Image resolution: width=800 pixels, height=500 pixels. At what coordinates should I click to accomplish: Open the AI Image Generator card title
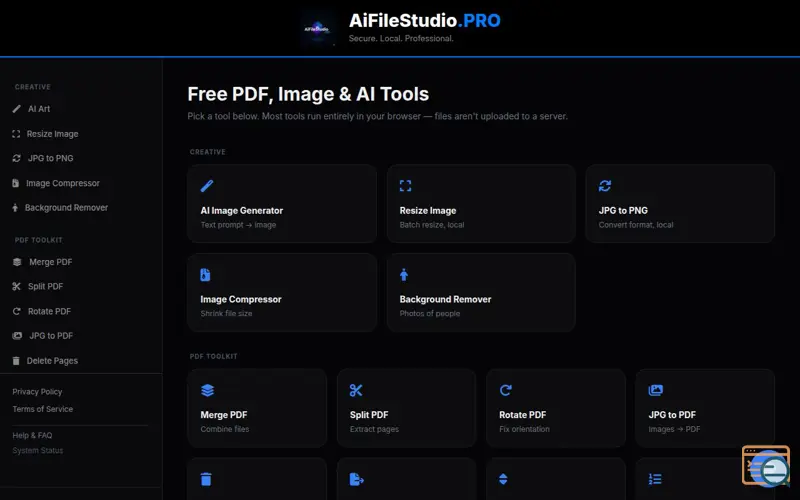click(x=241, y=210)
